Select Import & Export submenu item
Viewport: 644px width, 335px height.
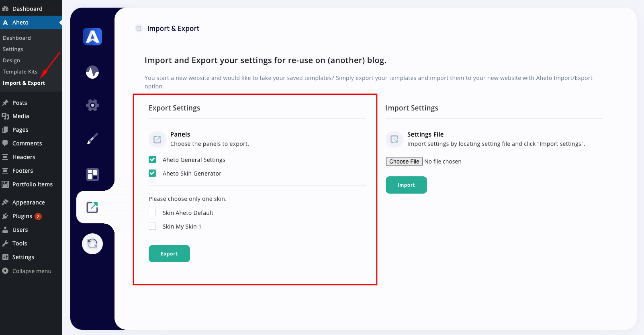coord(24,83)
